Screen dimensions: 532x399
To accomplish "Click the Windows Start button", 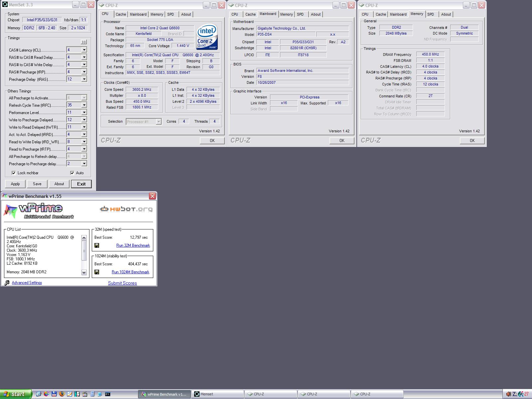I will point(16,394).
